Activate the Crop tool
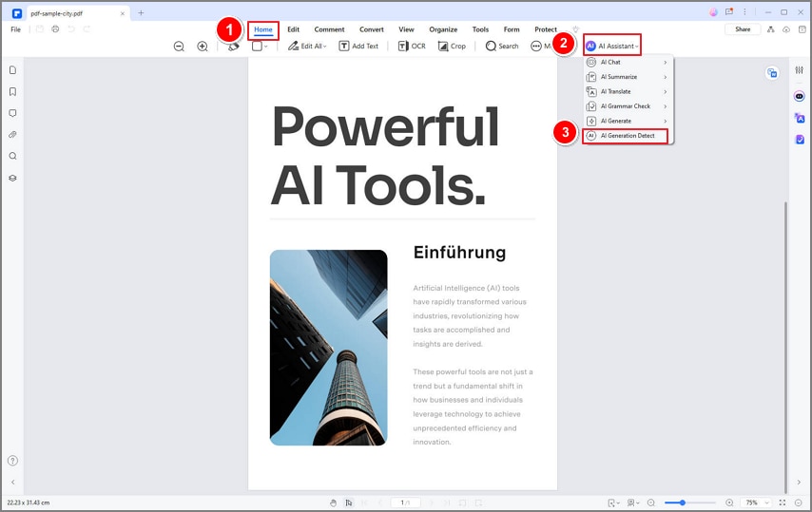Image resolution: width=812 pixels, height=512 pixels. (x=452, y=46)
